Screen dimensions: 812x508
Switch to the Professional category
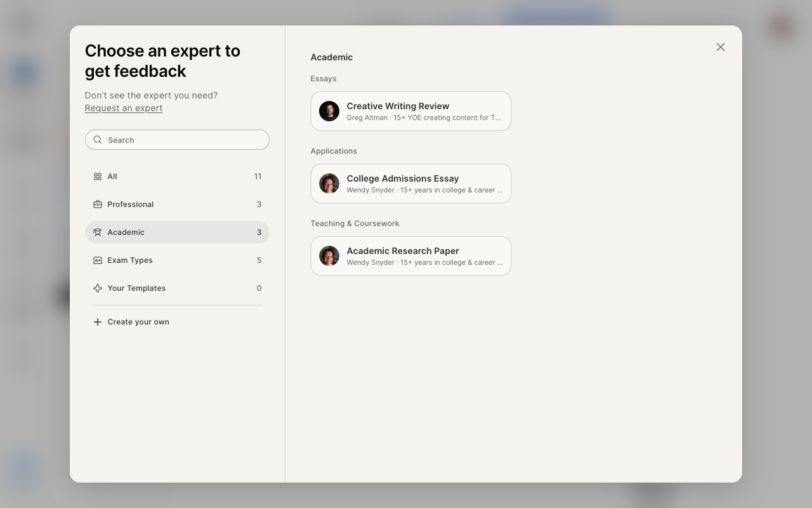[177, 204]
